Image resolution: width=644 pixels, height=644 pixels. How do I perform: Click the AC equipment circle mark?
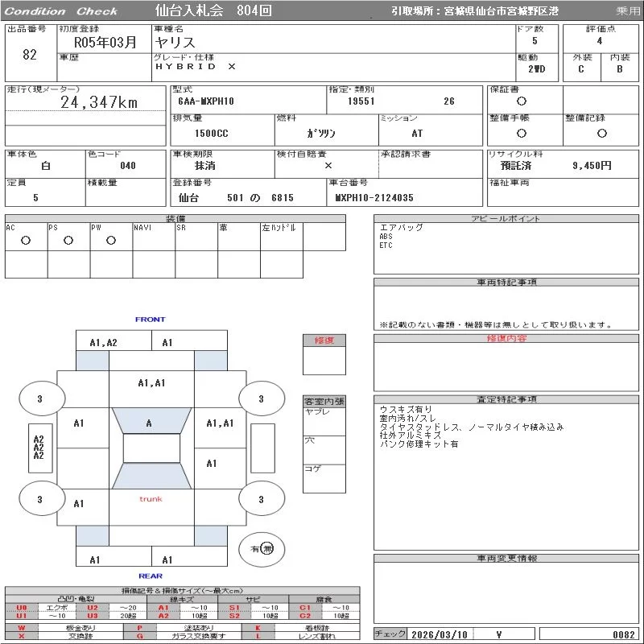25,240
